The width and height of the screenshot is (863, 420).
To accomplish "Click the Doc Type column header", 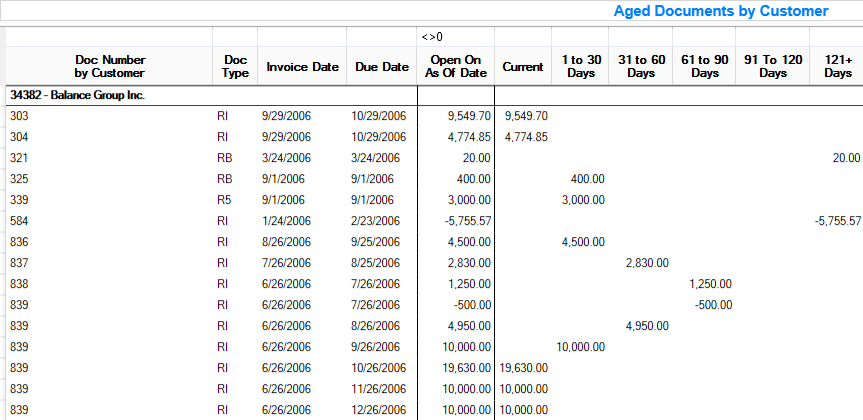I will pos(235,66).
